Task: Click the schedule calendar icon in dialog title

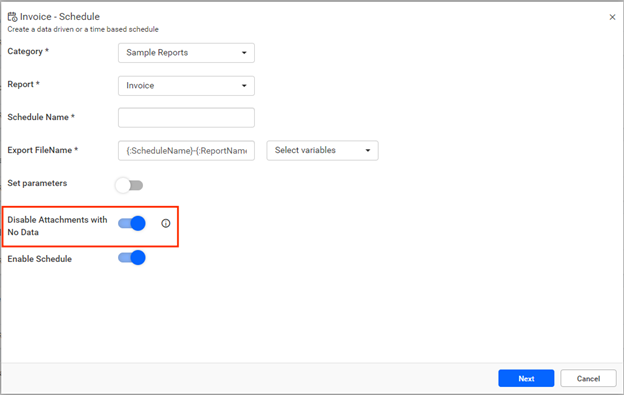Action: (12, 17)
